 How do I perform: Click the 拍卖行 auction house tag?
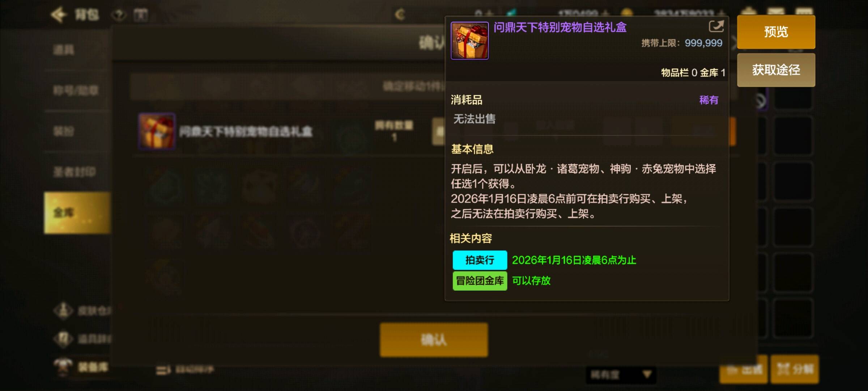tap(480, 260)
